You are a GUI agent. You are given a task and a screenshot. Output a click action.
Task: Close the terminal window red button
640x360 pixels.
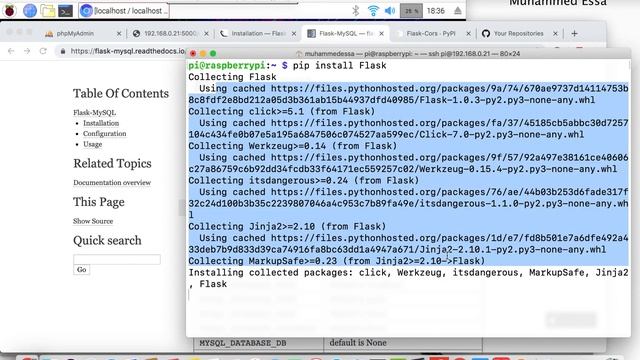193,53
